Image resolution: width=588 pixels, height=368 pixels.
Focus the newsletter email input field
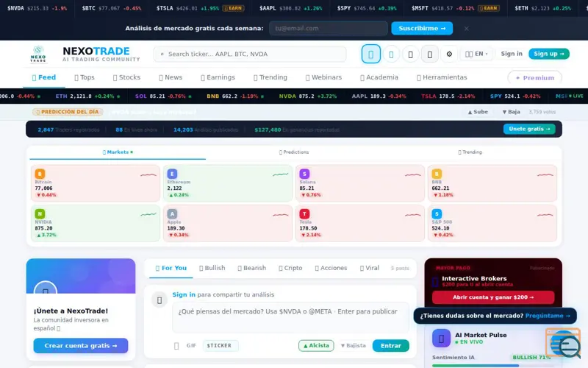pyautogui.click(x=328, y=29)
